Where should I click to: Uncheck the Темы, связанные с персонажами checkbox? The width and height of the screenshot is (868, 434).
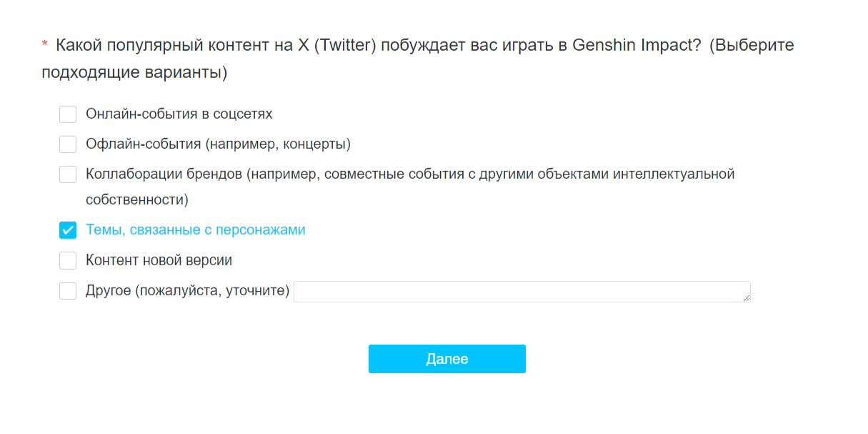(68, 230)
